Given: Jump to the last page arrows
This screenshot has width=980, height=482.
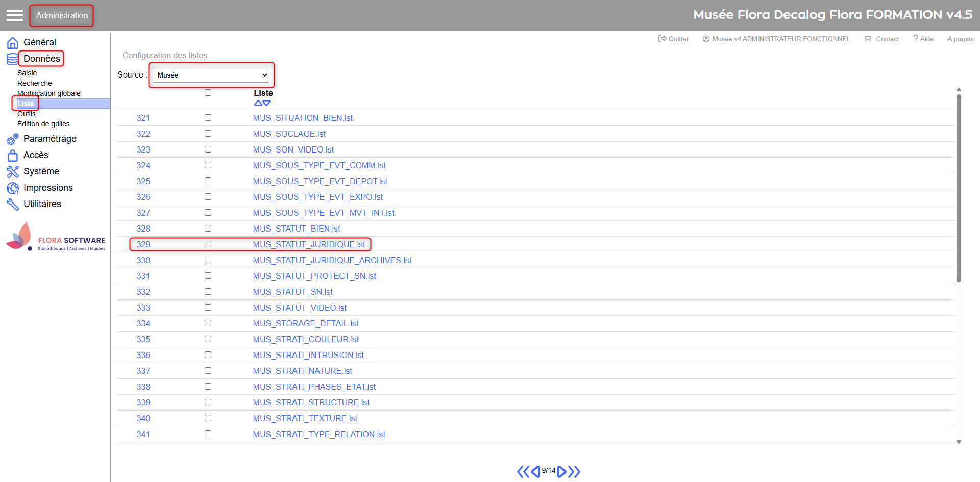Looking at the screenshot, I should (x=575, y=472).
